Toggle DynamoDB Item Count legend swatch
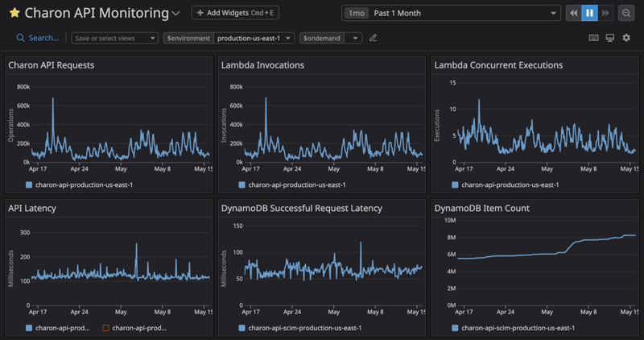This screenshot has width=644, height=340. coord(455,328)
